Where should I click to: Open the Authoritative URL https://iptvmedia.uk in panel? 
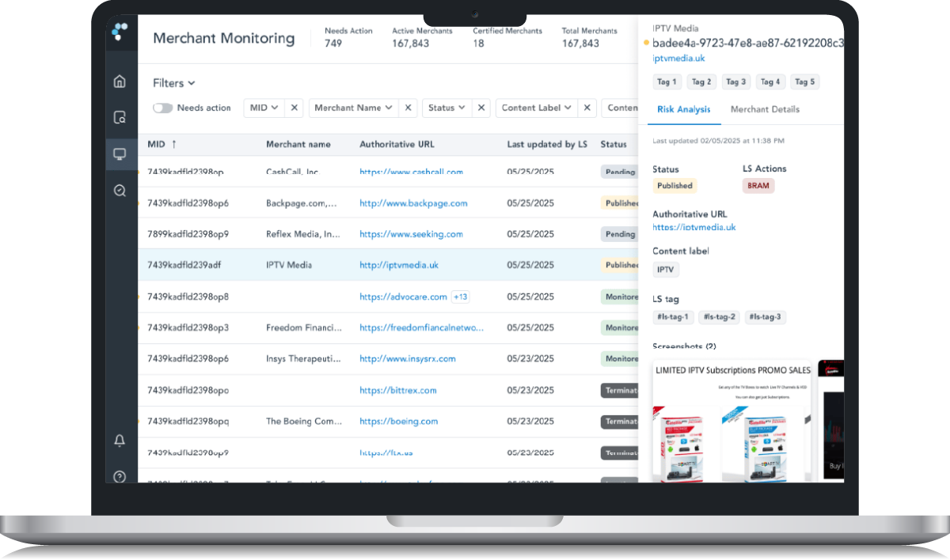(694, 227)
